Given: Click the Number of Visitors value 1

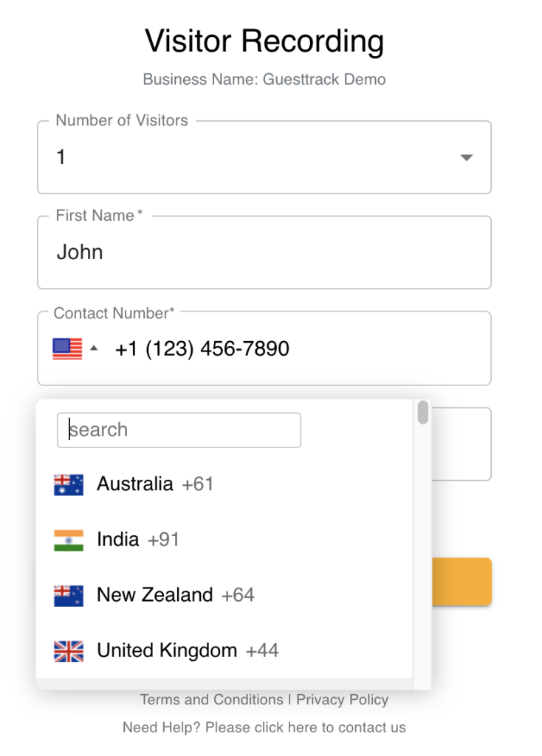Looking at the screenshot, I should 61,157.
